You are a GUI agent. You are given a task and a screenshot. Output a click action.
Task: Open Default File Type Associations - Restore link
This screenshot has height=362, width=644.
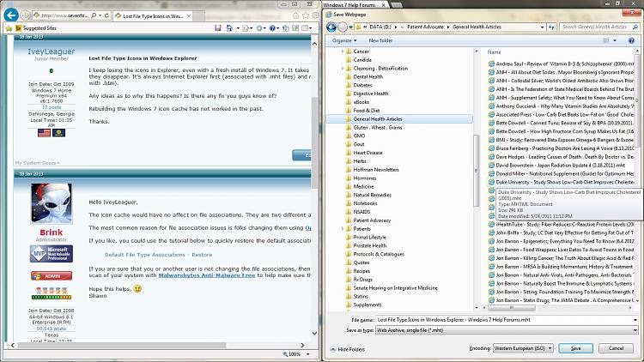tap(159, 255)
